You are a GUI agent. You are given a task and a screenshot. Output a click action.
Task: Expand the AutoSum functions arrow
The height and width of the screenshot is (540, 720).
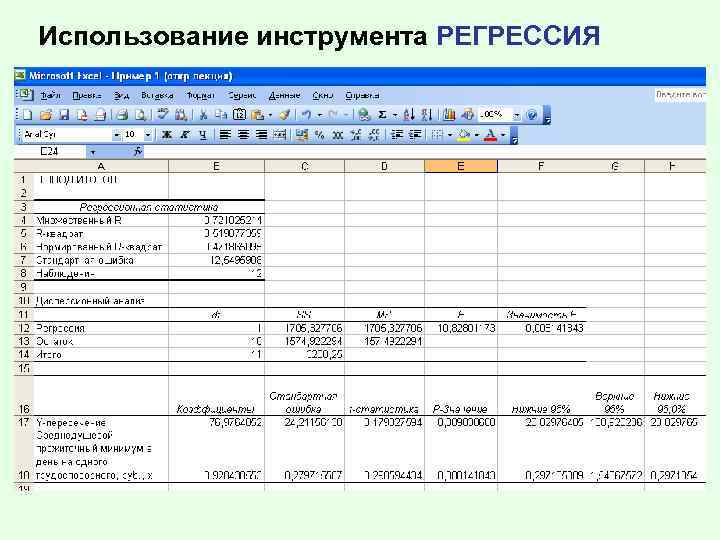click(395, 115)
